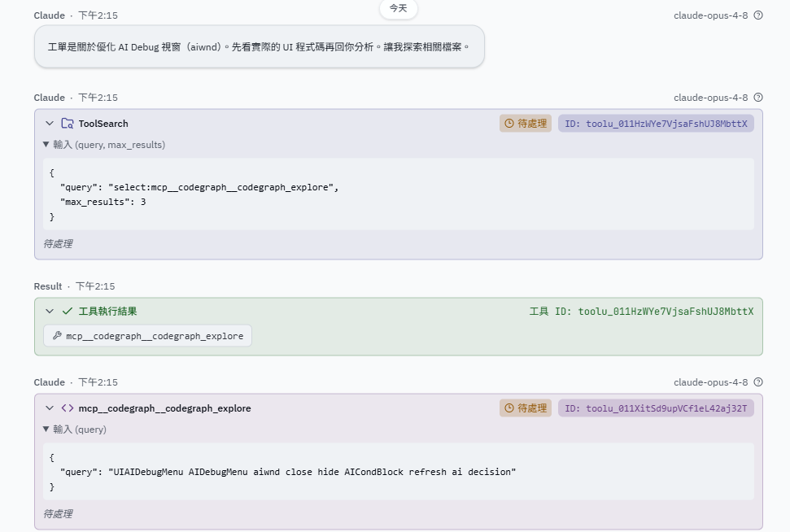Click the mcp__codegraph__codegraph_explore result chip
Viewport: 790px width, 532px height.
[x=147, y=336]
